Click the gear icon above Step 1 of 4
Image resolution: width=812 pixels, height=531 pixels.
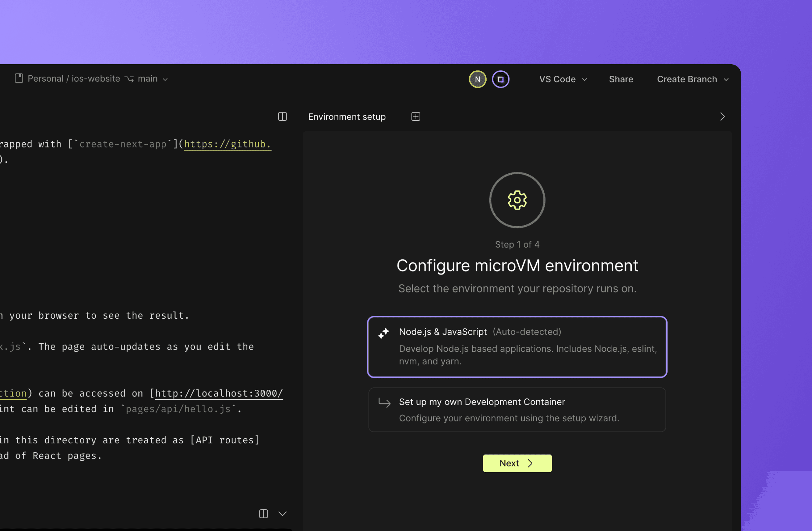pyautogui.click(x=517, y=200)
